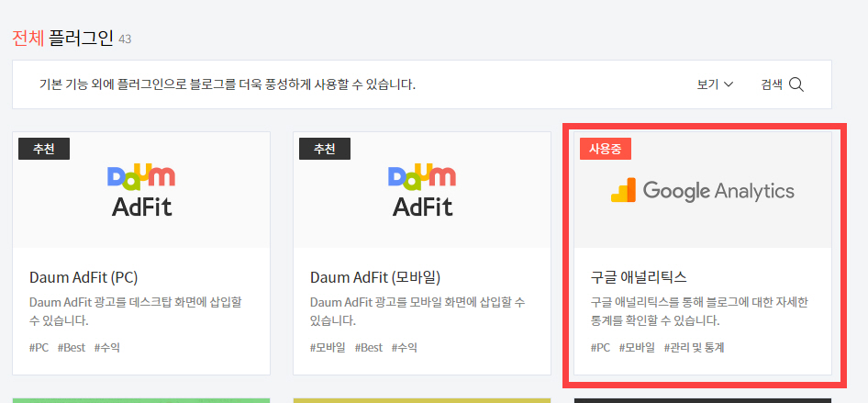Open the 구글 애널리틱스 plugin title
This screenshot has width=868, height=403.
click(639, 277)
